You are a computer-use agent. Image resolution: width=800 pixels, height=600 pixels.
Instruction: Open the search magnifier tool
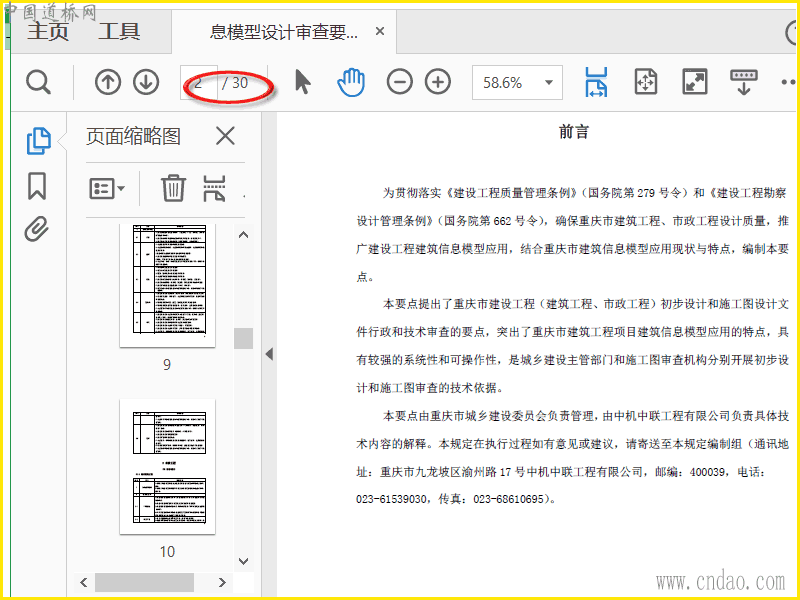(x=39, y=82)
